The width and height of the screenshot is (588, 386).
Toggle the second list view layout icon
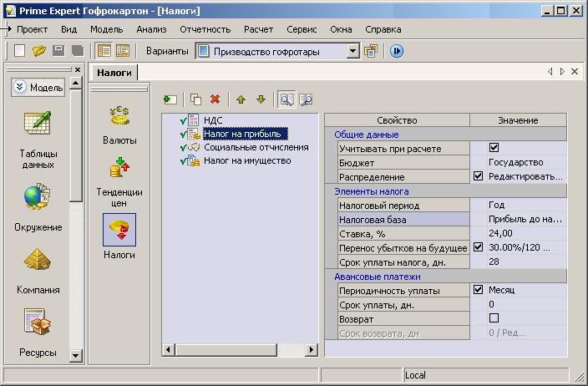123,51
